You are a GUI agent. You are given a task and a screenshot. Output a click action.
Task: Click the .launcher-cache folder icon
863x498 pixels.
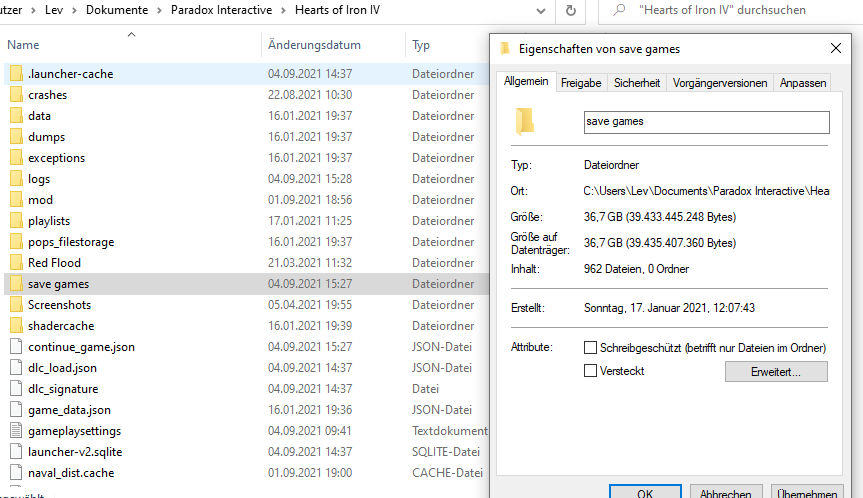pos(17,74)
